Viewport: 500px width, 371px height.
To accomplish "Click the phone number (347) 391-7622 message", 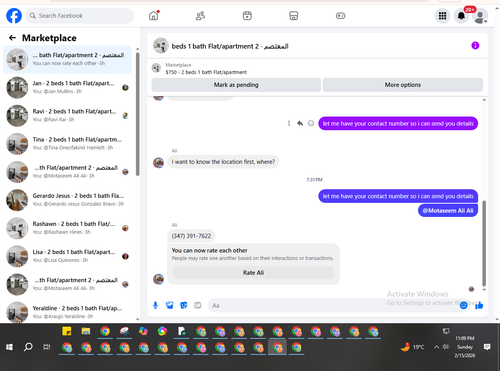I will [191, 236].
